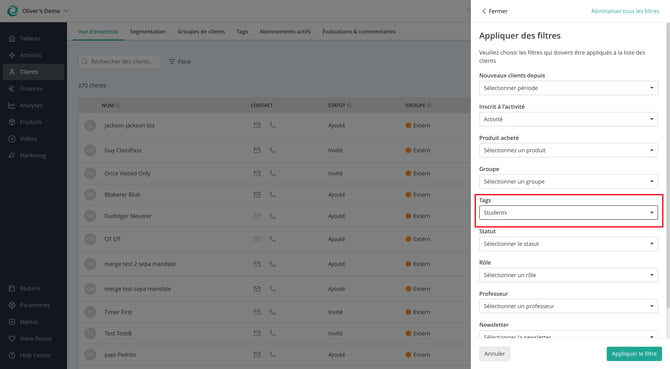Screen dimensions: 670x369
Task: Click the email icon for jackson jackson bla
Action: tap(257, 125)
